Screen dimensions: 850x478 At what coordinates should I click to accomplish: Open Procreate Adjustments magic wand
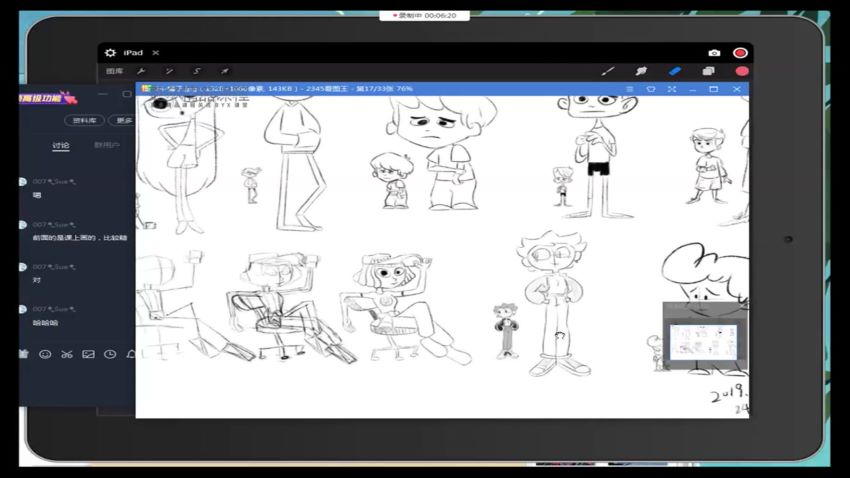(169, 71)
